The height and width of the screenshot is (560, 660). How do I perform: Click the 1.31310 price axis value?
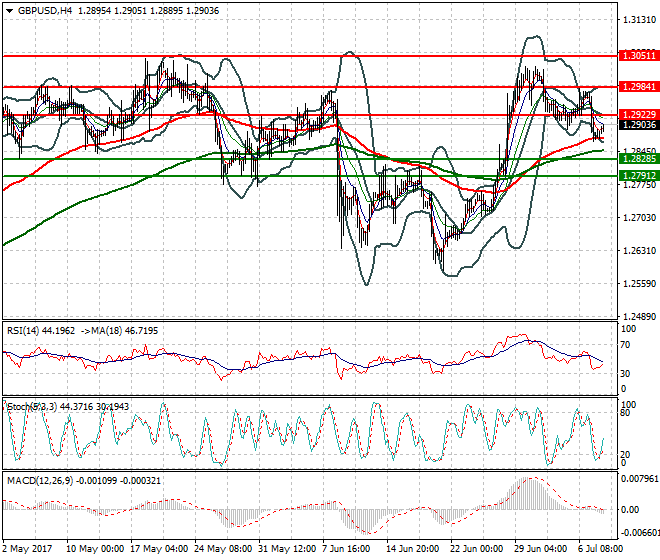[x=639, y=20]
